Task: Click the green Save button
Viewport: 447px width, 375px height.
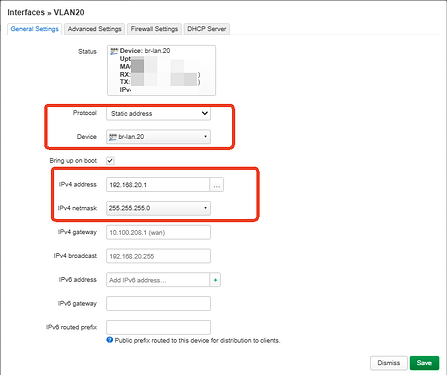Action: point(424,363)
